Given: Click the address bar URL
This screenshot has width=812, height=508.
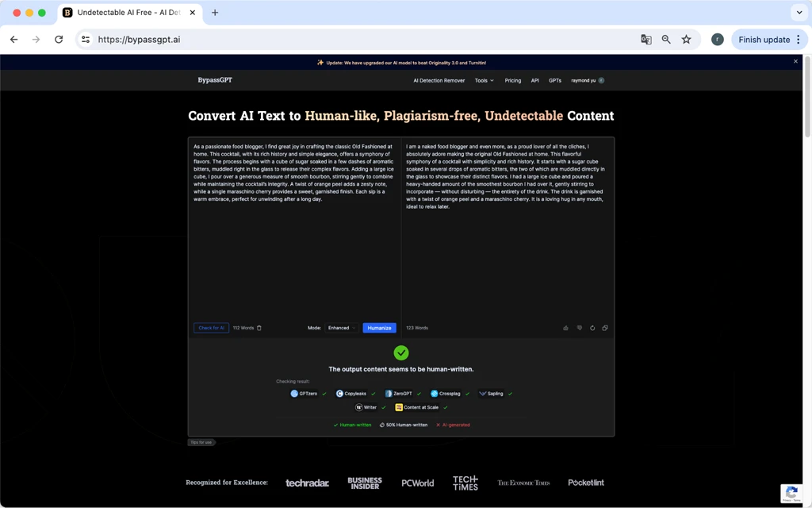Looking at the screenshot, I should pyautogui.click(x=140, y=40).
